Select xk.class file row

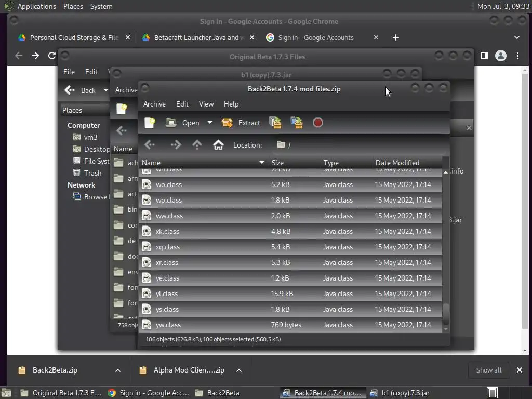[x=290, y=231]
